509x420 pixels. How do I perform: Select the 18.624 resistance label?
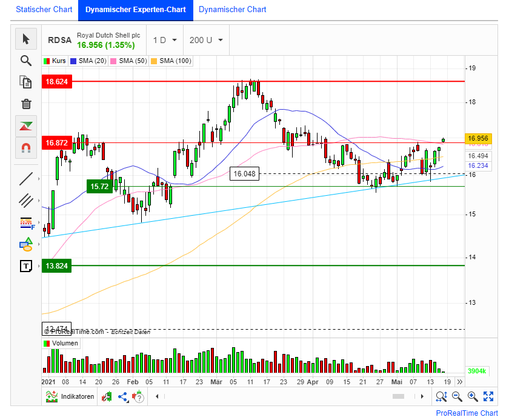point(57,81)
